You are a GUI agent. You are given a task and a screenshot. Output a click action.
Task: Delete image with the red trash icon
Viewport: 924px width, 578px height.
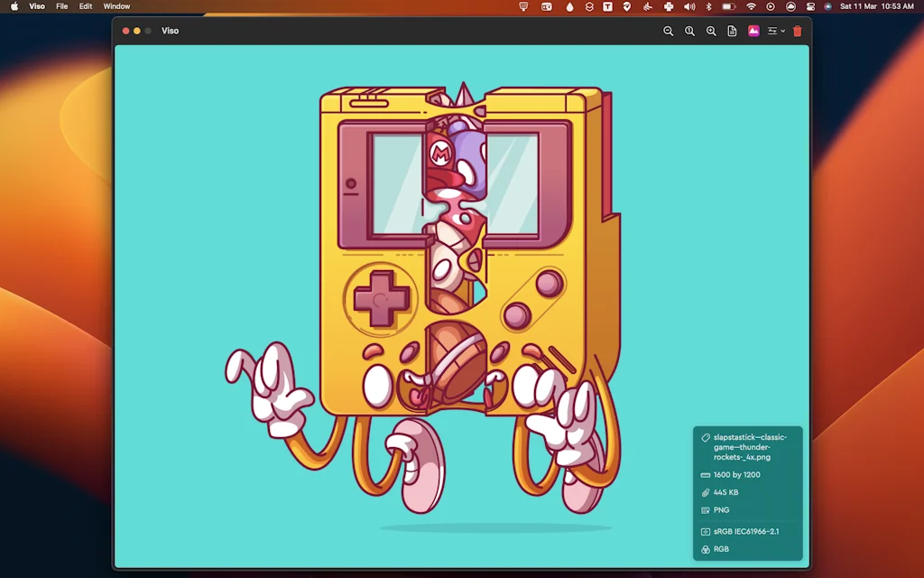[x=797, y=31]
